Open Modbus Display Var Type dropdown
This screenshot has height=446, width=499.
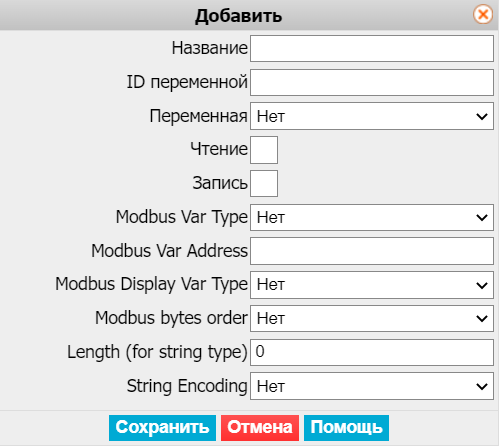pyautogui.click(x=372, y=285)
